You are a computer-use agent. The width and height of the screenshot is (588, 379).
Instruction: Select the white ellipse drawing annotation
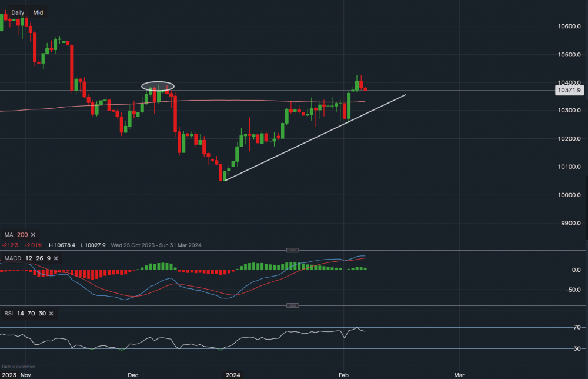tap(158, 86)
